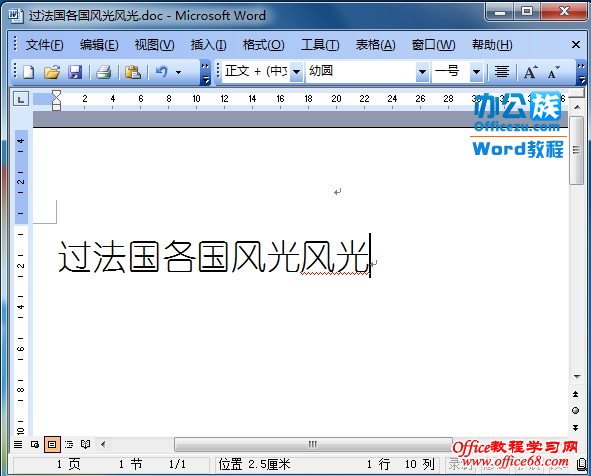This screenshot has height=476, width=591.
Task: Click the Paste clipboard icon
Action: 133,72
